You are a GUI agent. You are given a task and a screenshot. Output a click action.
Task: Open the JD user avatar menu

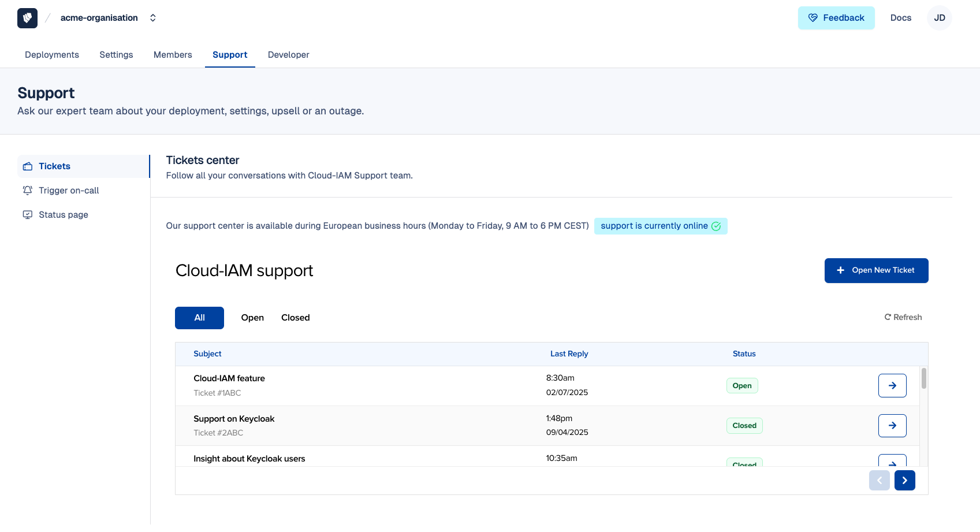coord(940,18)
